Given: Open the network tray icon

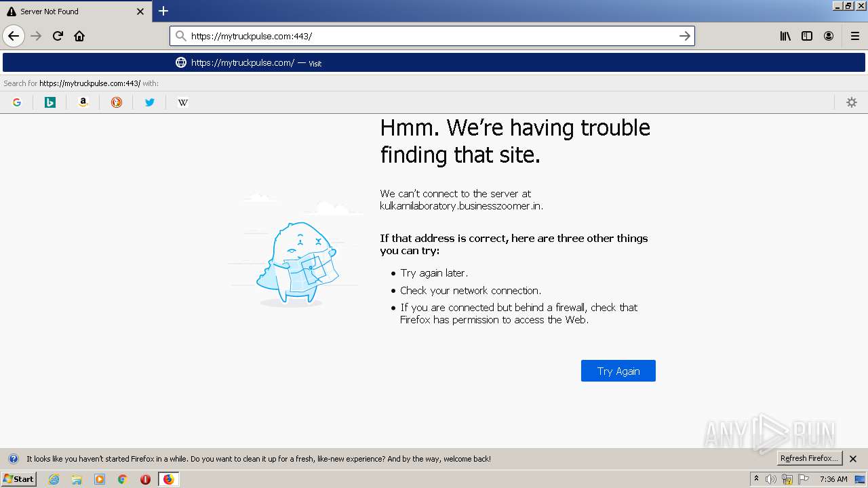Looking at the screenshot, I should point(787,480).
